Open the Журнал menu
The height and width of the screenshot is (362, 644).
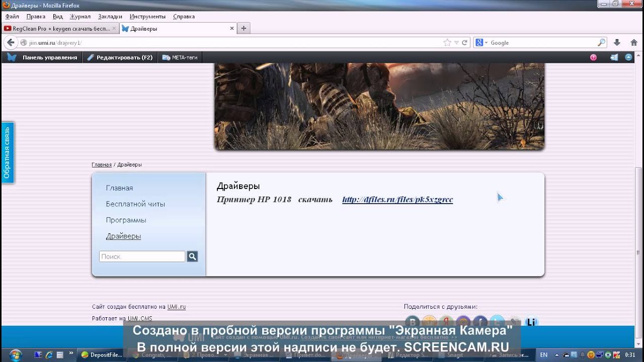(80, 17)
